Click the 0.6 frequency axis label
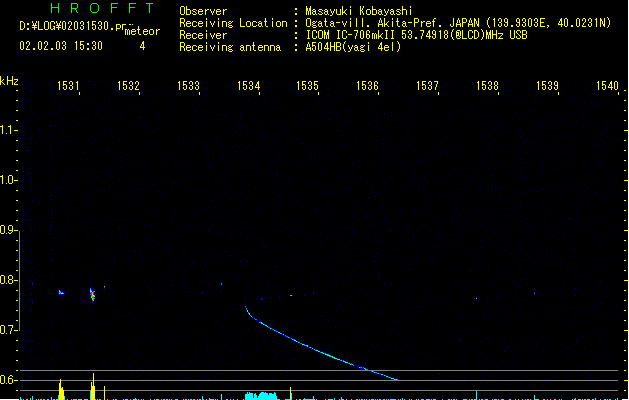The height and width of the screenshot is (400, 629). click(8, 380)
